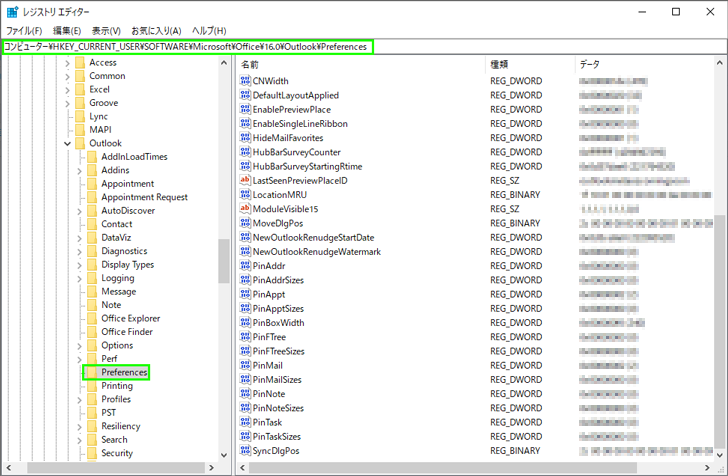Click the registry path address bar
Viewport: 728px width, 476px height.
click(364, 47)
